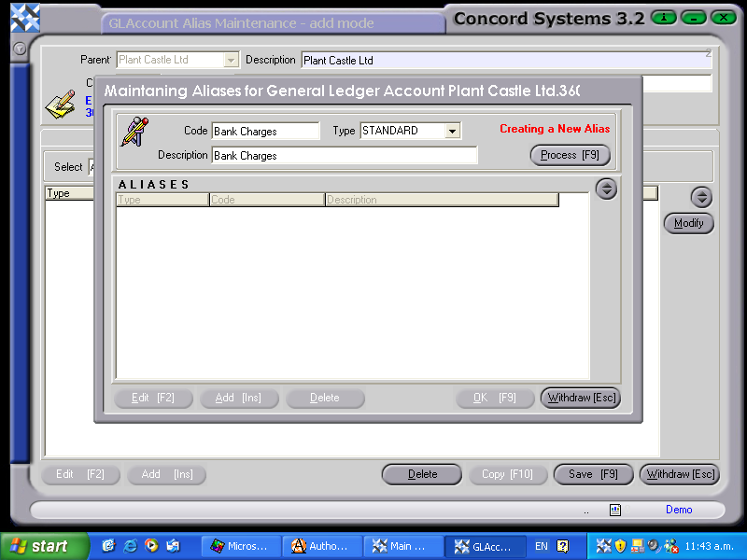Click the Demo link in the status bar

679,510
